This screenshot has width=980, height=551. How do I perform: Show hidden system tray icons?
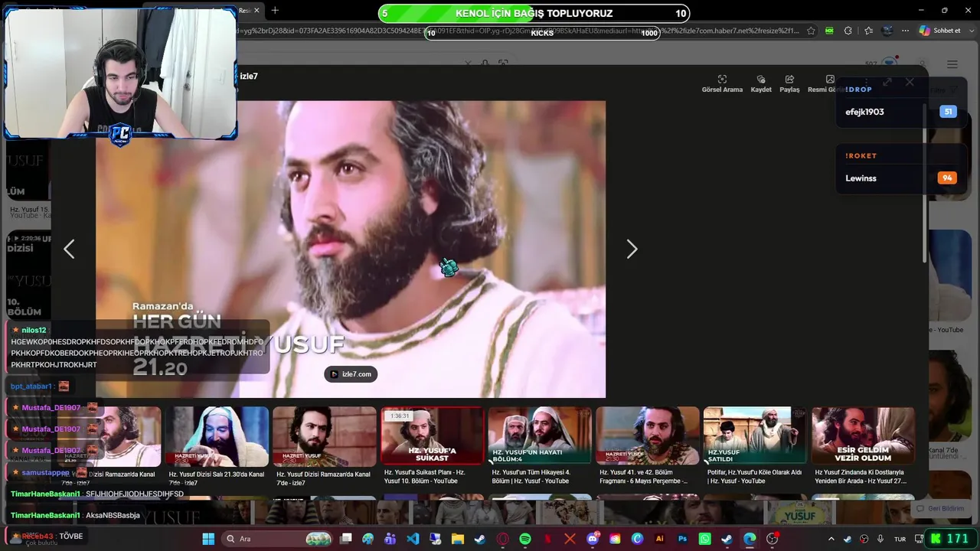click(x=831, y=539)
